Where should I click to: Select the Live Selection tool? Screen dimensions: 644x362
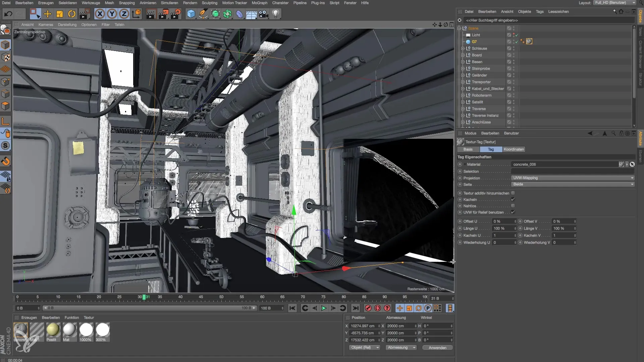coord(35,14)
